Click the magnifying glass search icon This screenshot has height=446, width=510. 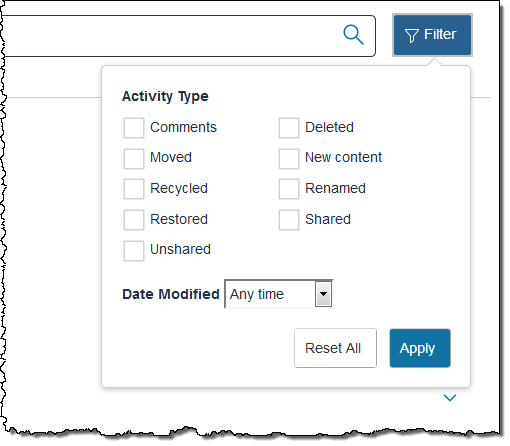[353, 35]
